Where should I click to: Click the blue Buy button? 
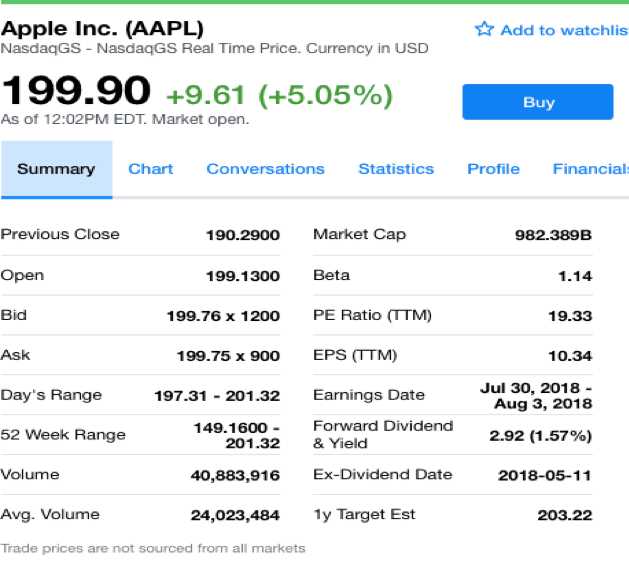(x=538, y=102)
